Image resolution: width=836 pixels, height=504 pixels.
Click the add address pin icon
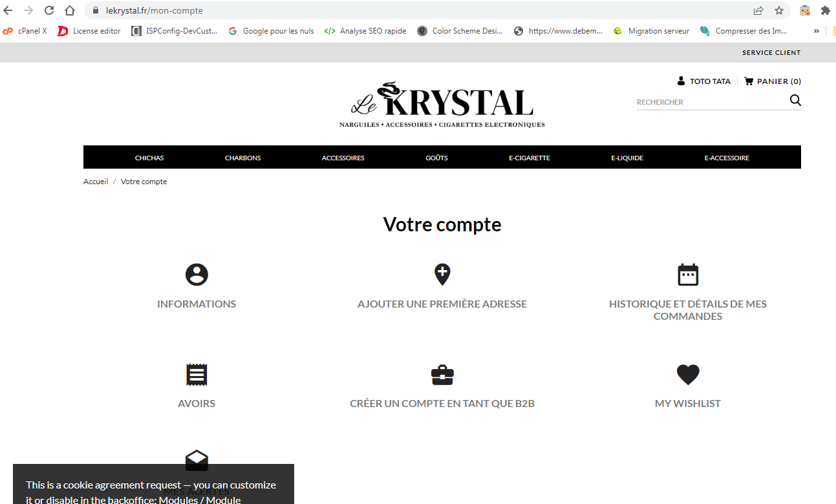coord(442,275)
